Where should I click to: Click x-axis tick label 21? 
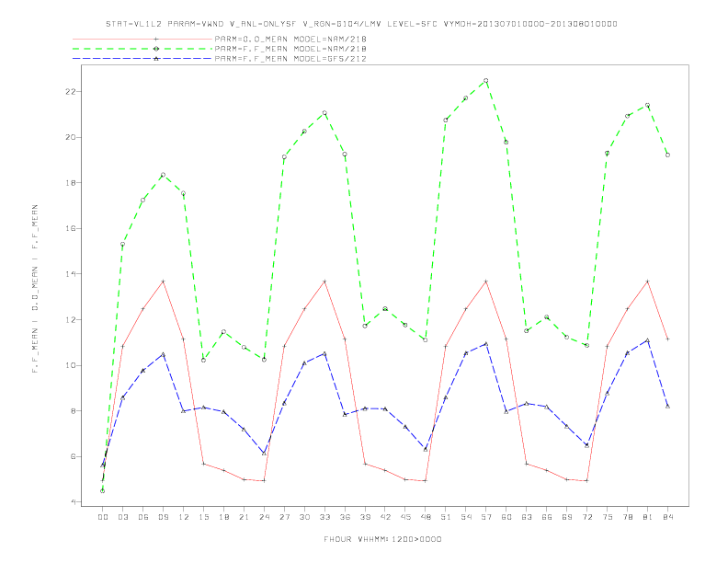click(x=244, y=517)
